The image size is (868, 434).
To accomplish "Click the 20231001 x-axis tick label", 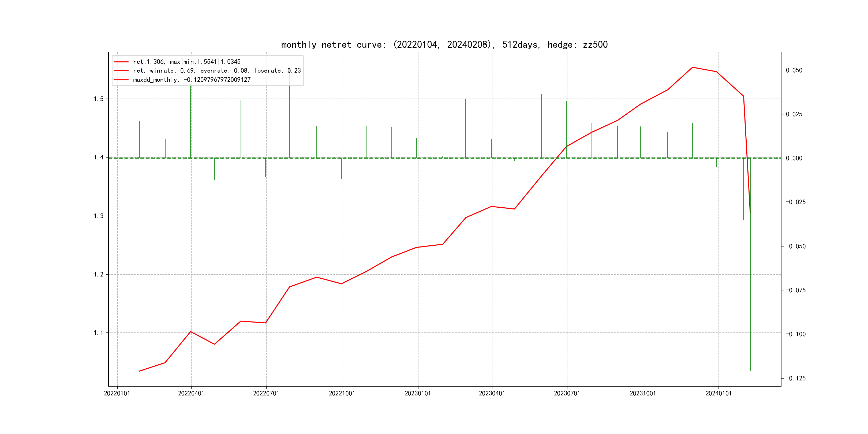I will click(643, 394).
